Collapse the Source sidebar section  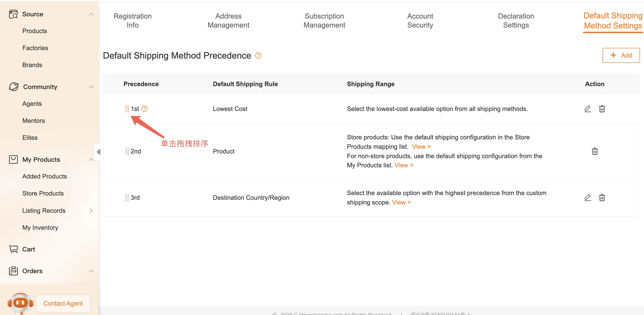tap(91, 14)
